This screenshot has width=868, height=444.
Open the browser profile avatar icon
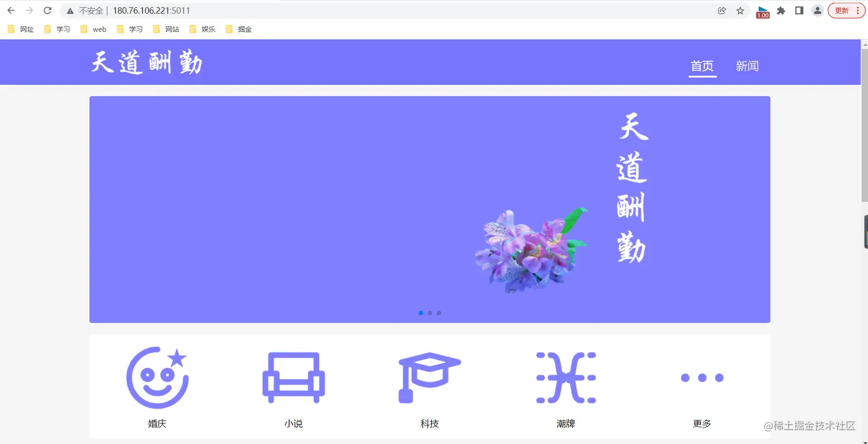(x=817, y=10)
